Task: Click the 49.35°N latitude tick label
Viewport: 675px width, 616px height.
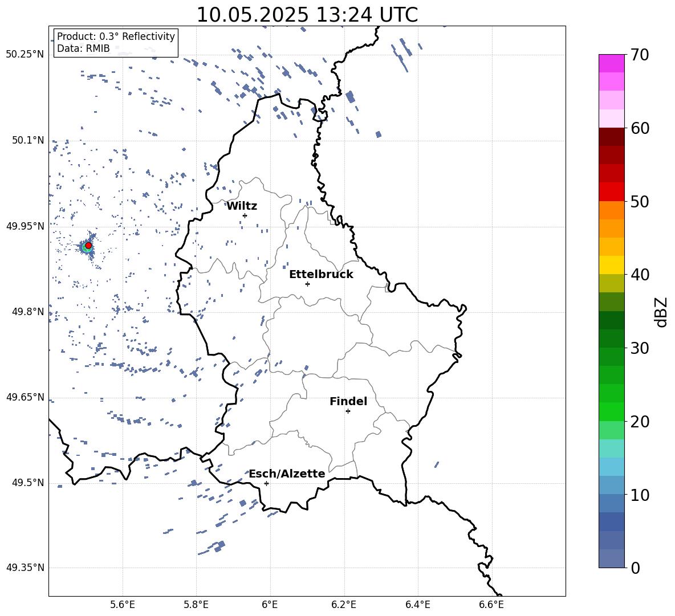Action: [x=25, y=568]
